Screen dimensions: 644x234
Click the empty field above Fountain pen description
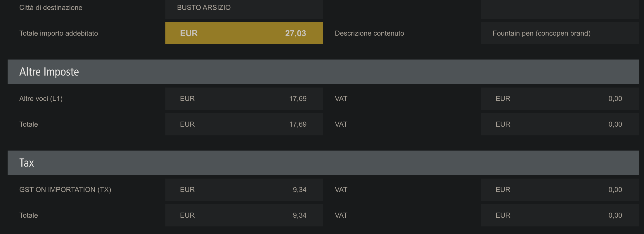pyautogui.click(x=559, y=9)
